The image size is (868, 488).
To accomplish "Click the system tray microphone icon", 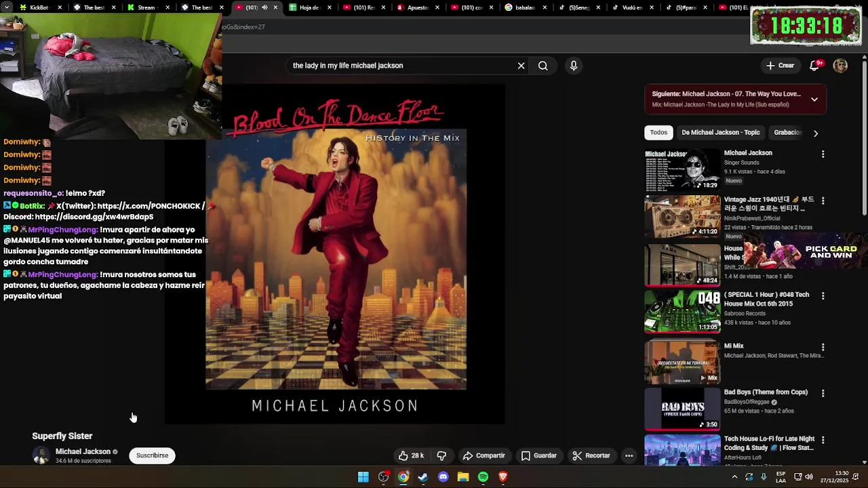I will pyautogui.click(x=764, y=477).
